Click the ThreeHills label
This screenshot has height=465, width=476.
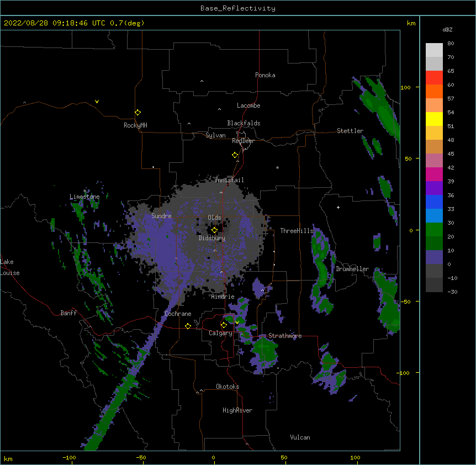click(297, 231)
